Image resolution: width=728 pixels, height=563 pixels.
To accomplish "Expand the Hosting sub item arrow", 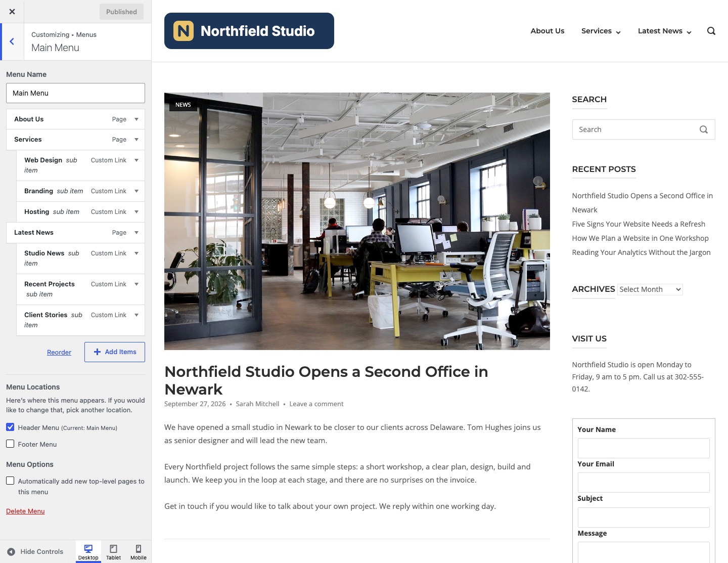I will [x=136, y=212].
